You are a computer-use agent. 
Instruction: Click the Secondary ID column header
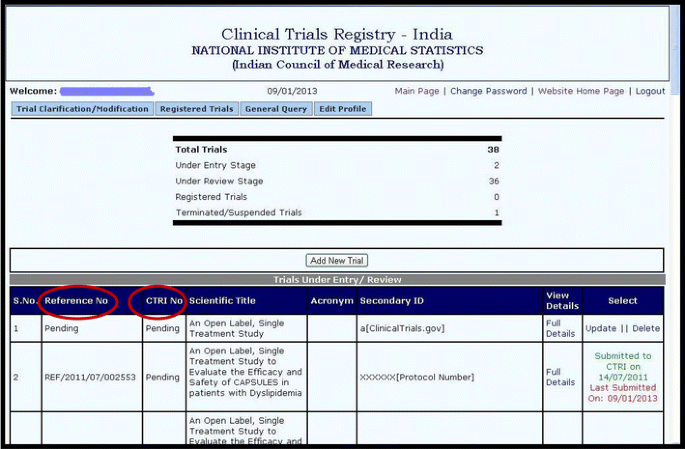[391, 300]
